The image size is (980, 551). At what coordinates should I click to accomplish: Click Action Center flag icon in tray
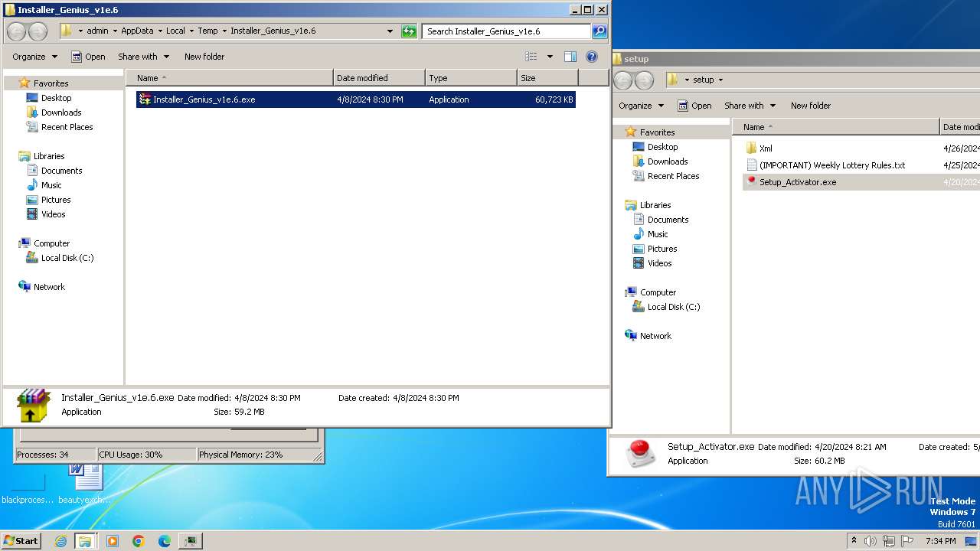(x=907, y=541)
